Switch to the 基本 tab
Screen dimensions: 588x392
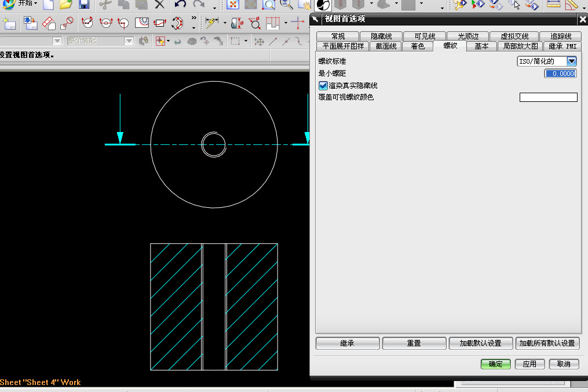(x=481, y=46)
